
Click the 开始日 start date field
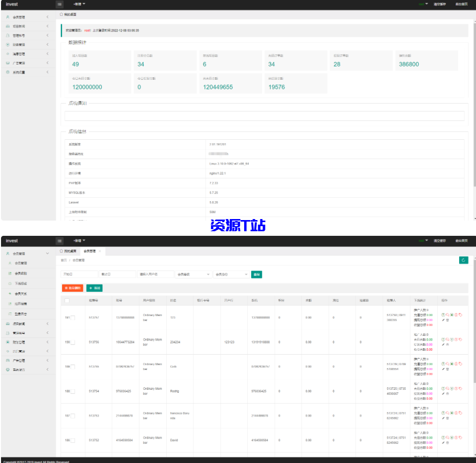click(79, 274)
